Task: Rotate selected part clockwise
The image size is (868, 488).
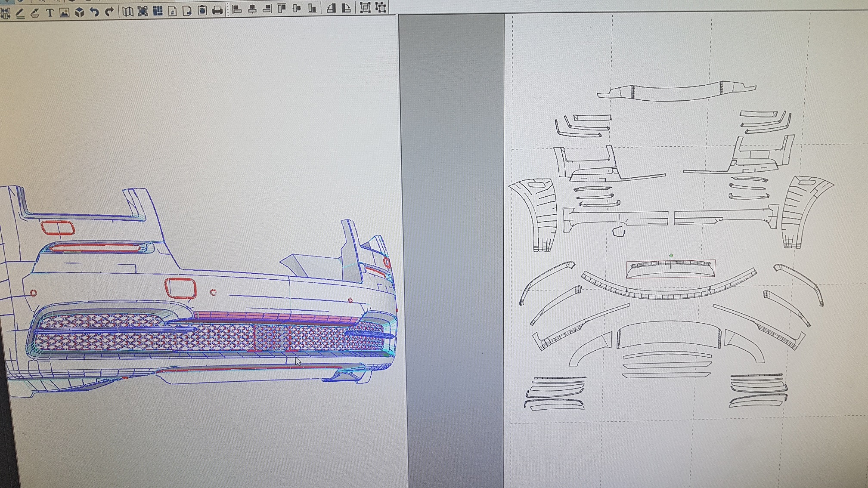Action: click(346, 7)
